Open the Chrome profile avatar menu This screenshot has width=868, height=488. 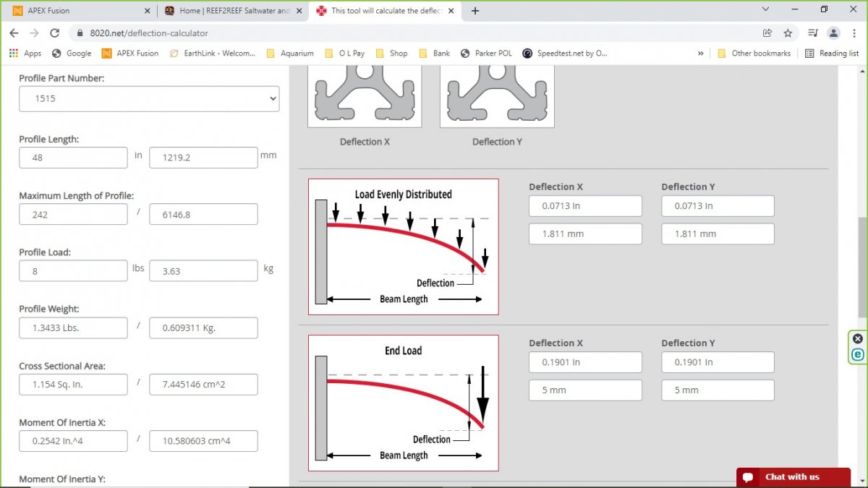tap(834, 33)
